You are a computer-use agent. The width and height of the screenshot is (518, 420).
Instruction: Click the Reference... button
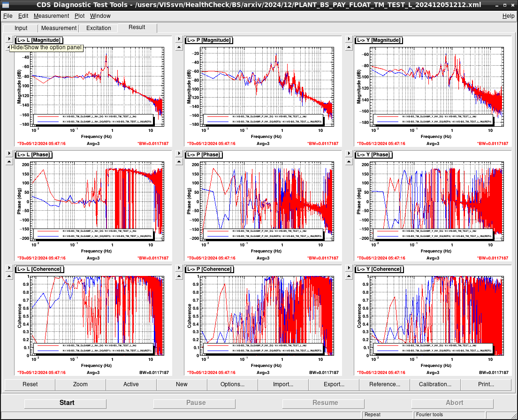(384, 384)
